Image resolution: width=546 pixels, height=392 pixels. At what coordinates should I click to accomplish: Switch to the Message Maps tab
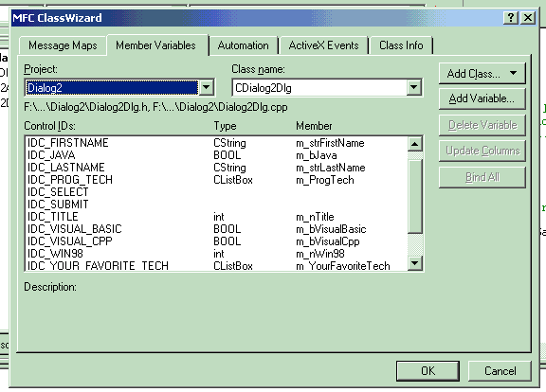pos(63,45)
